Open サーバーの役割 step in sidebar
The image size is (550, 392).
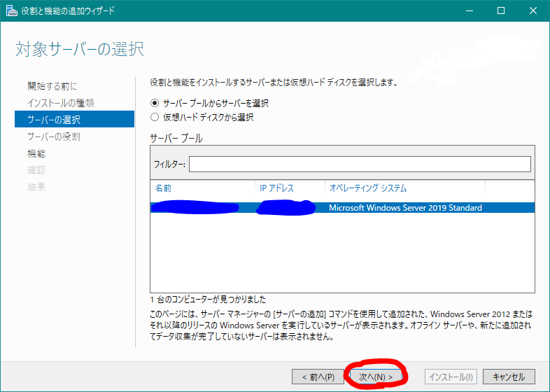[x=54, y=136]
